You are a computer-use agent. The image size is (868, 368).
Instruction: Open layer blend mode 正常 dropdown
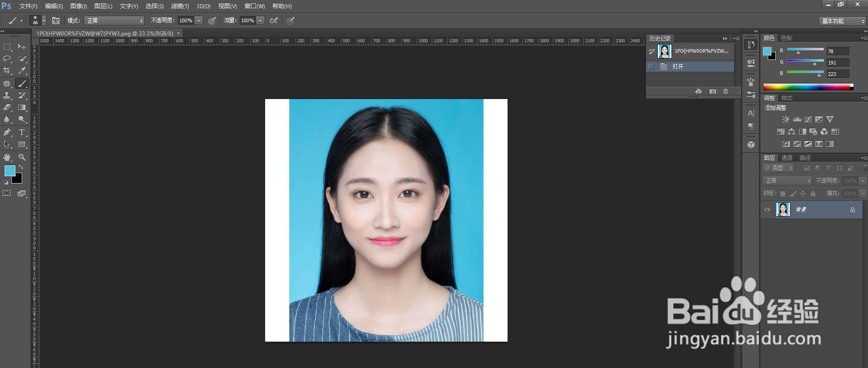pos(787,181)
